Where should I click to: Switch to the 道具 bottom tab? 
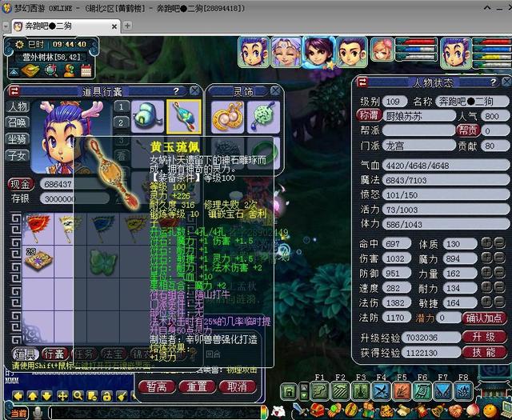(x=25, y=354)
